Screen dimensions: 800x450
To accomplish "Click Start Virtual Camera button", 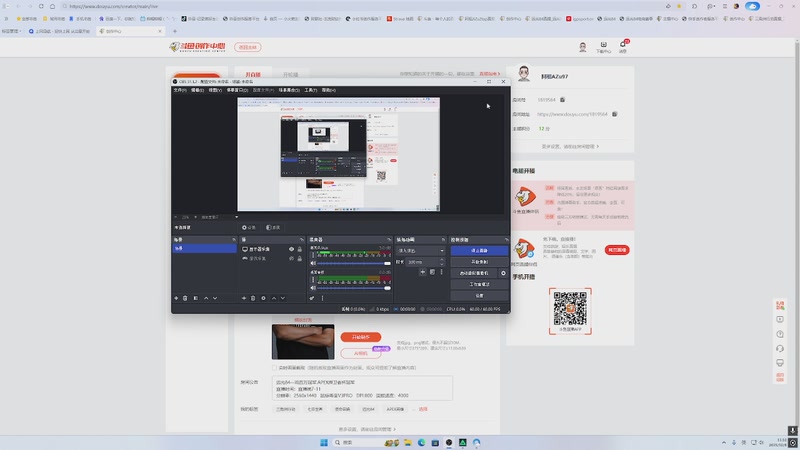I will click(474, 273).
